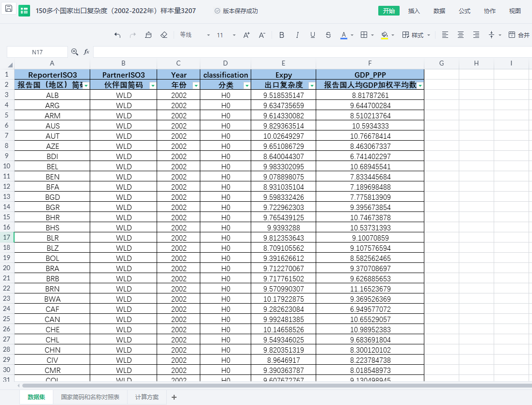The height and width of the screenshot is (405, 532).
Task: Click the 合并 merge cells button
Action: 519,35
